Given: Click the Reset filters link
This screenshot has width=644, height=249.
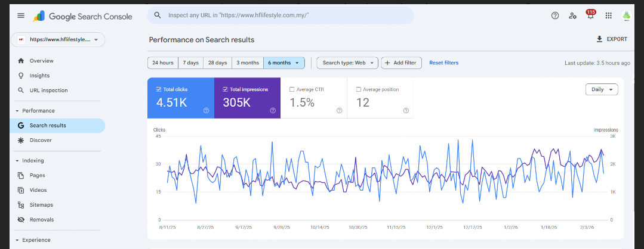Looking at the screenshot, I should tap(443, 63).
